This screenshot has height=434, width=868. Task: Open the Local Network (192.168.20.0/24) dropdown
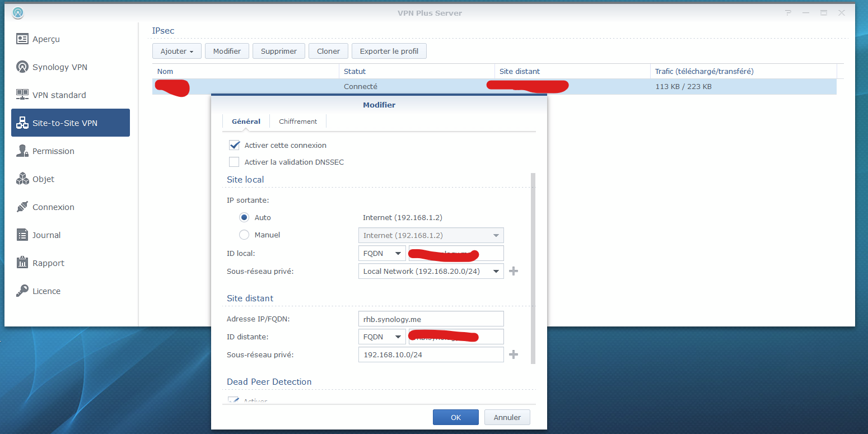[431, 271]
